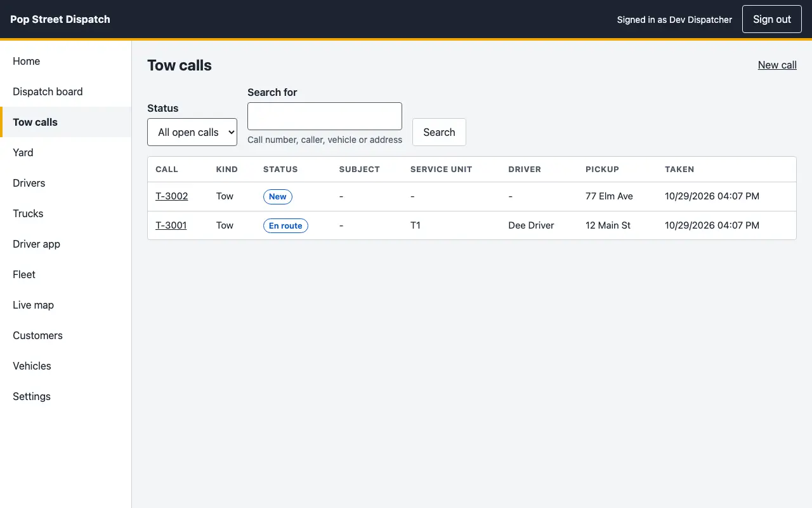812x508 pixels.
Task: Go to the Fleet page
Action: click(x=66, y=274)
